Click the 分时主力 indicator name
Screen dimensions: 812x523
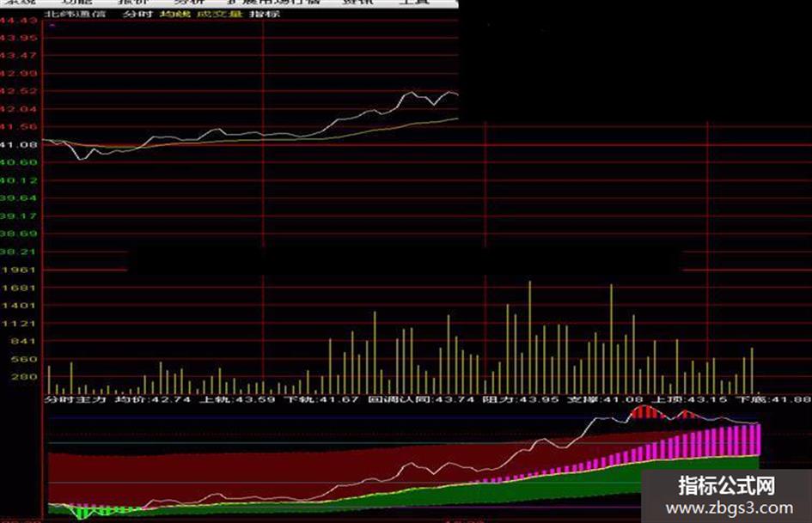76,399
